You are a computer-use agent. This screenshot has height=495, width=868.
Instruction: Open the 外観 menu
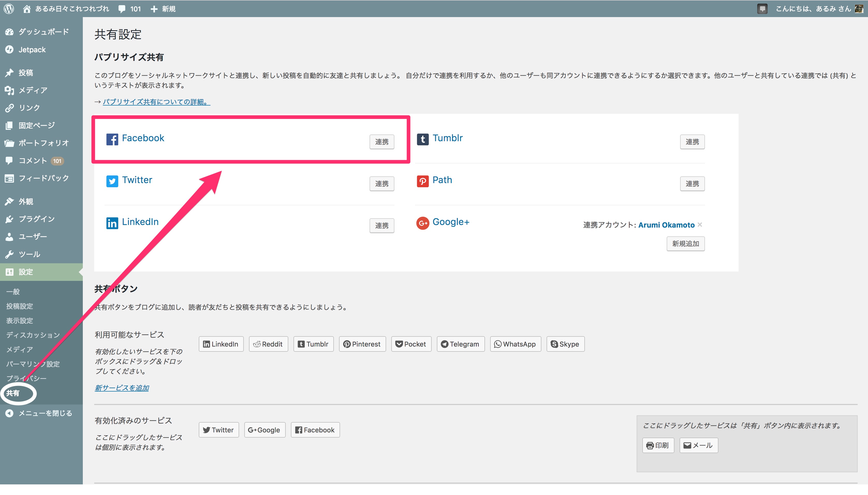pos(41,202)
